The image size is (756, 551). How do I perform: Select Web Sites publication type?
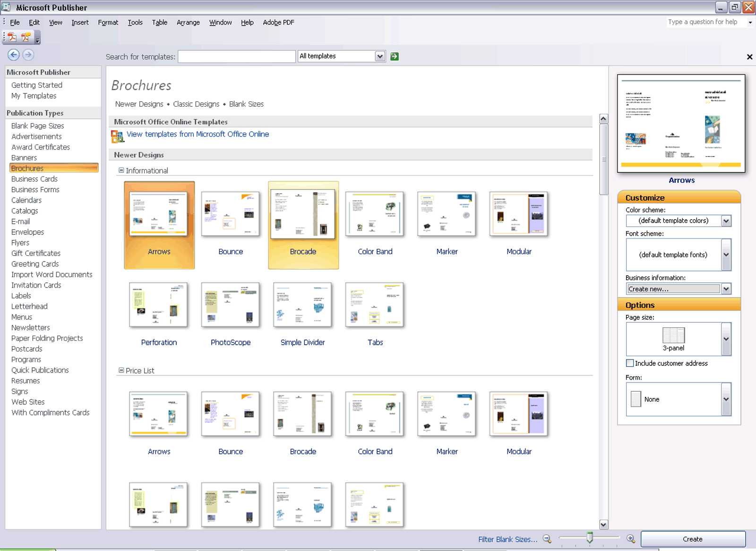(x=28, y=402)
